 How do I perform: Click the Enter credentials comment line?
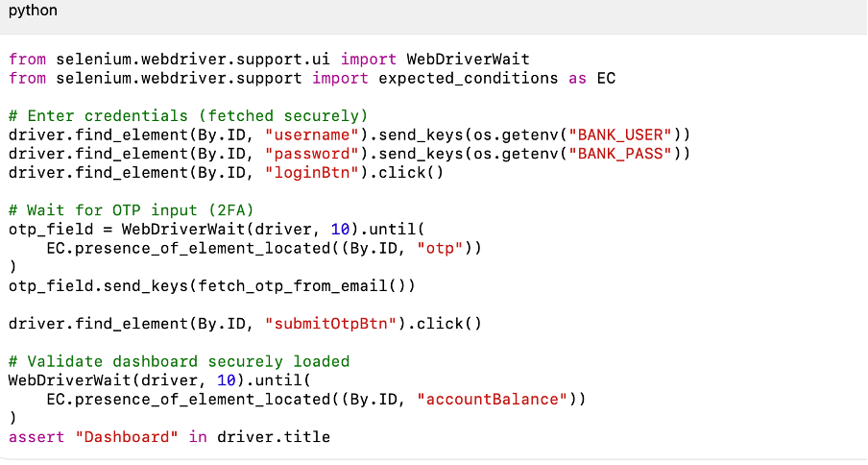(x=188, y=115)
